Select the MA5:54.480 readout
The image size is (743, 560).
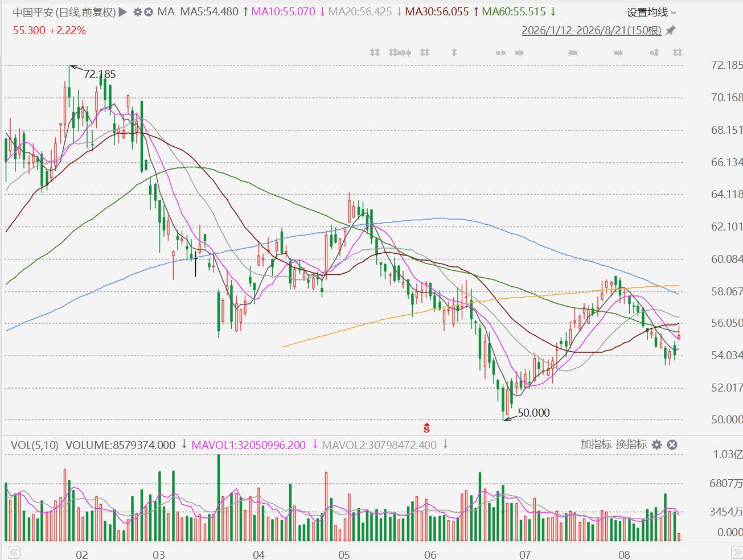pos(209,12)
